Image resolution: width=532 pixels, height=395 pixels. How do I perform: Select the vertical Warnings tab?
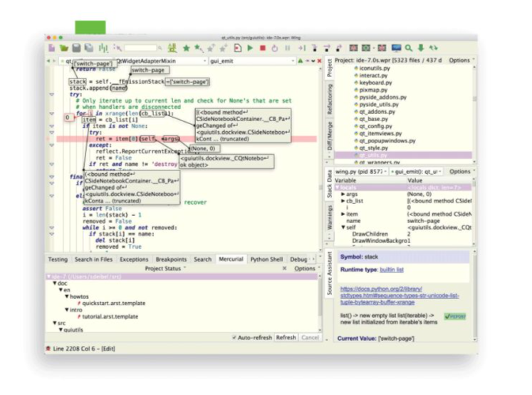[330, 217]
